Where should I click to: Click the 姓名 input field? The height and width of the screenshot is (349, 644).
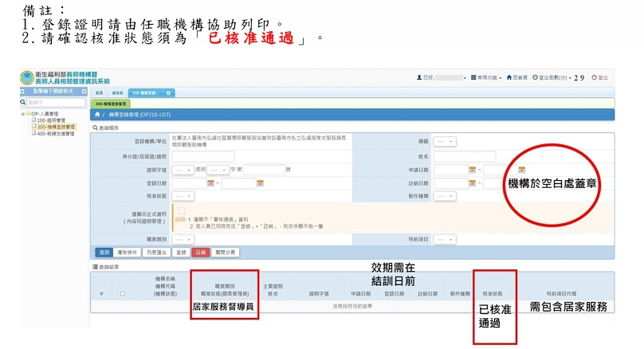pos(465,156)
